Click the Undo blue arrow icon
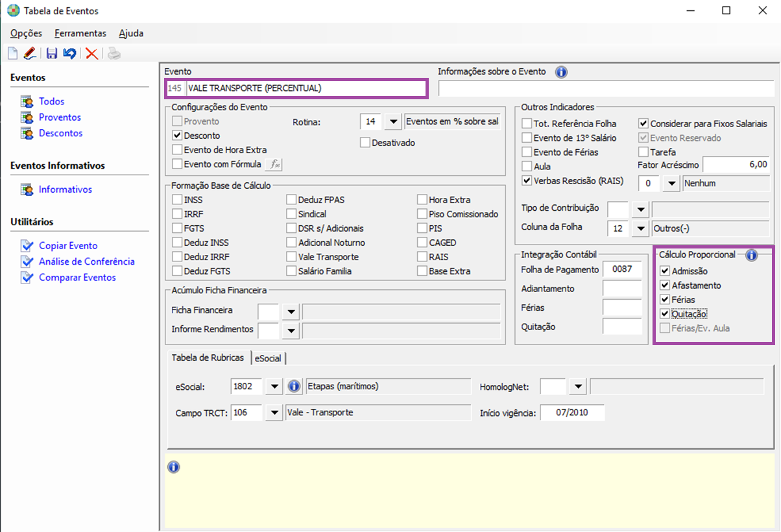 pos(69,54)
